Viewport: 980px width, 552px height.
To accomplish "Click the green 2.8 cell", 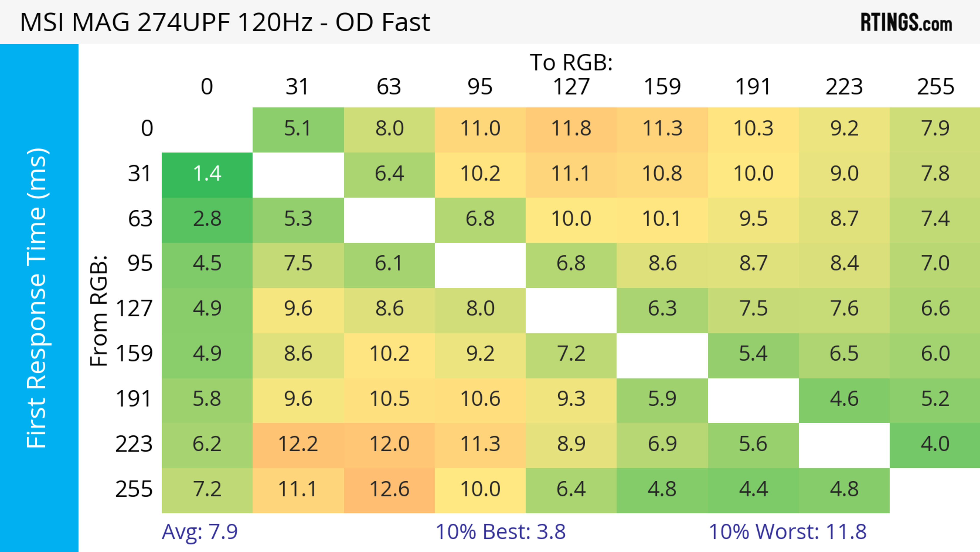I will [x=207, y=219].
